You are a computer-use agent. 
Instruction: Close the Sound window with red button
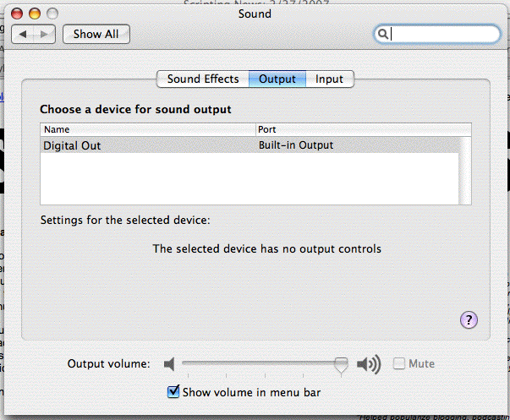pyautogui.click(x=18, y=14)
